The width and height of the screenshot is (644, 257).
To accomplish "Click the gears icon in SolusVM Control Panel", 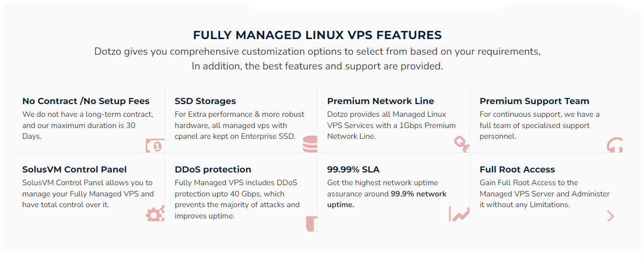I will pyautogui.click(x=155, y=214).
